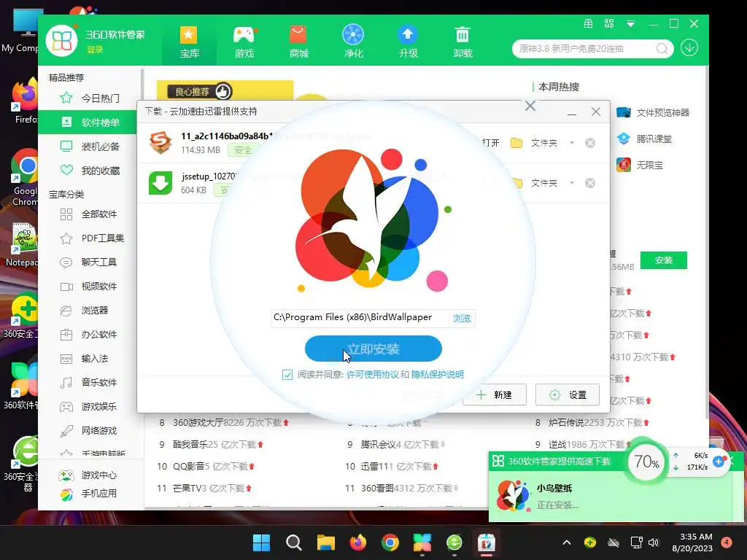Open the 商城 shop tab
The width and height of the screenshot is (747, 560).
[x=298, y=42]
